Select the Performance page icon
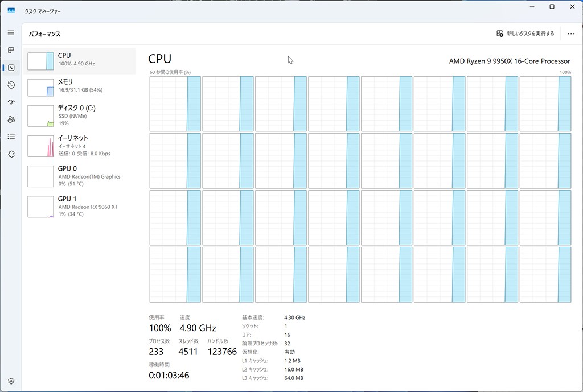 [x=11, y=68]
